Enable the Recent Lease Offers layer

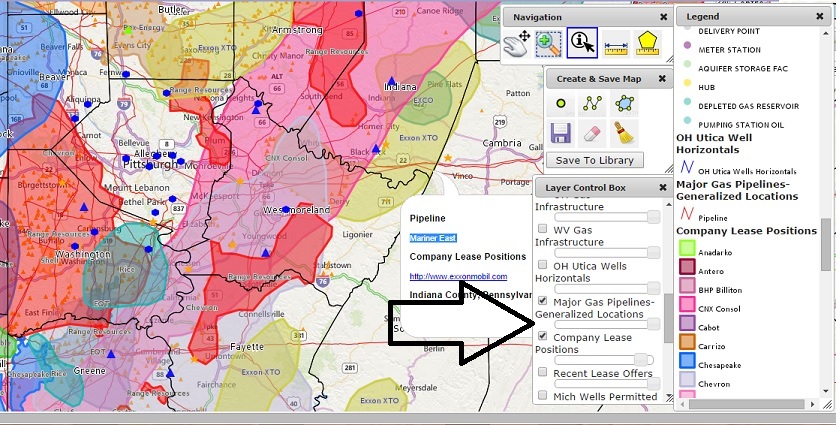tap(542, 372)
